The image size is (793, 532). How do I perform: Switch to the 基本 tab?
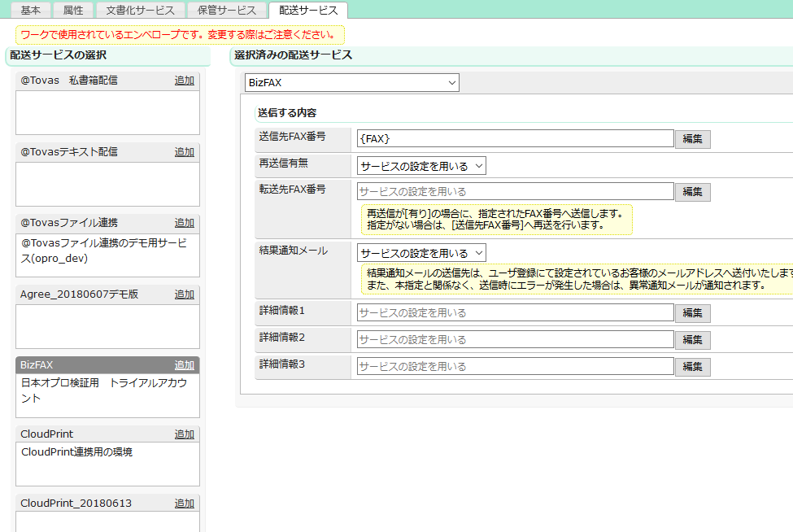[31, 10]
